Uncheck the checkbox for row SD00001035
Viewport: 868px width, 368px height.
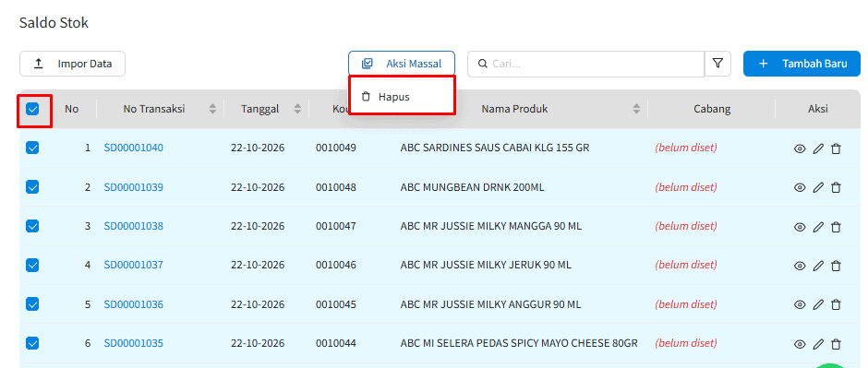32,343
